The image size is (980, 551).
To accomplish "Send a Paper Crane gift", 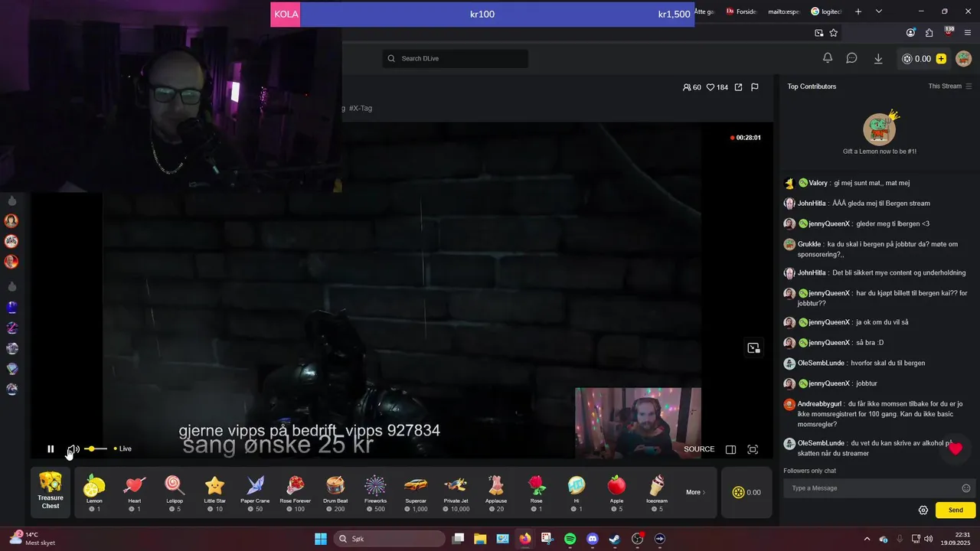I will (x=255, y=493).
